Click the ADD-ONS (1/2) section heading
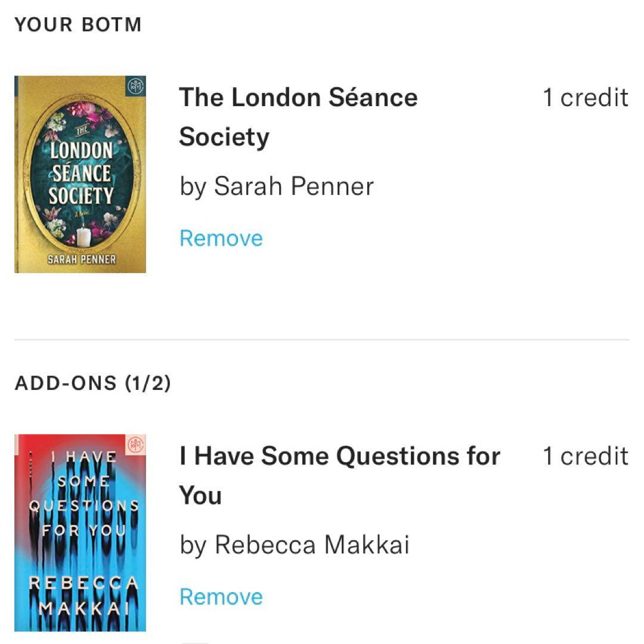The width and height of the screenshot is (644, 644). click(92, 383)
